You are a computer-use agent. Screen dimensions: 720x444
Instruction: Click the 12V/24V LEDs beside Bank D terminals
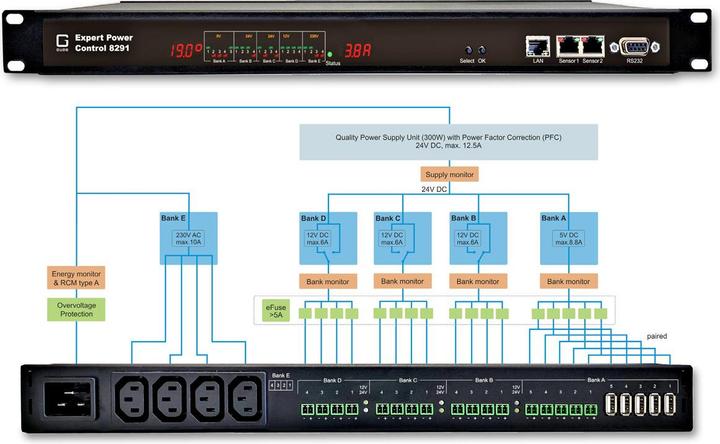[366, 406]
